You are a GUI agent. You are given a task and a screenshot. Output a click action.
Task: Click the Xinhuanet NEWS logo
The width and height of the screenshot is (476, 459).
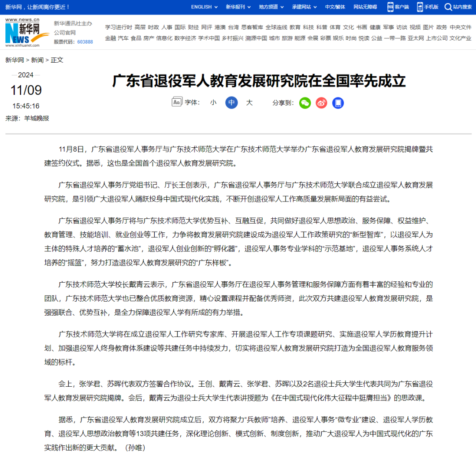pyautogui.click(x=22, y=34)
